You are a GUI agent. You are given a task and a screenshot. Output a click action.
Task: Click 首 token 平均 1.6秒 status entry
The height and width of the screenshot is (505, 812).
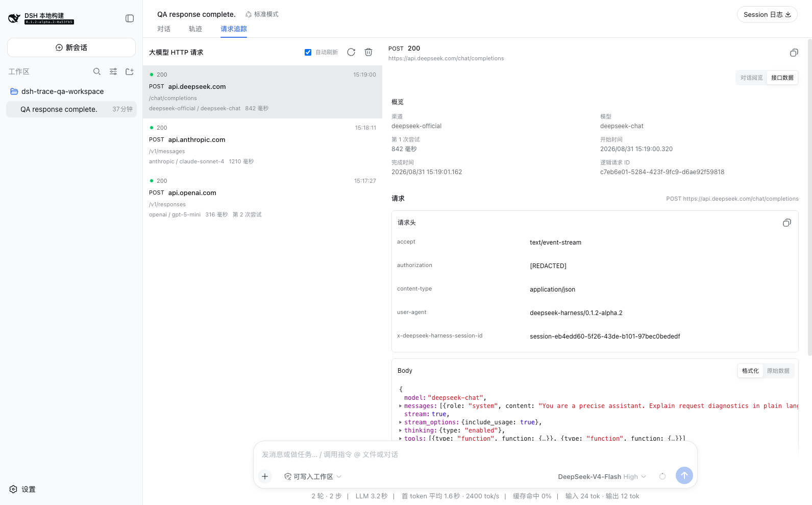(450, 496)
